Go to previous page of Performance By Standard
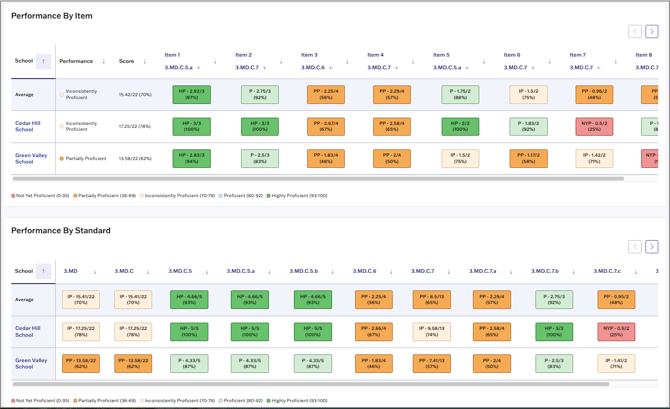The height and width of the screenshot is (409, 670). point(635,247)
